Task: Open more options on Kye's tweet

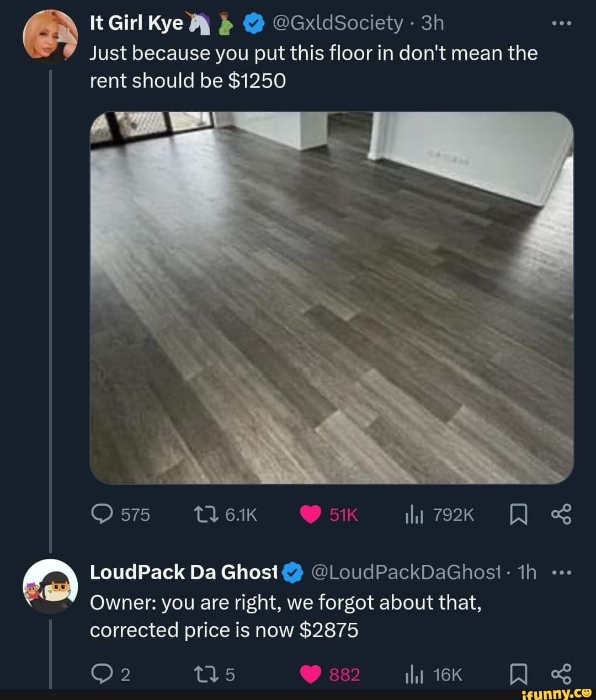Action: coord(562,24)
